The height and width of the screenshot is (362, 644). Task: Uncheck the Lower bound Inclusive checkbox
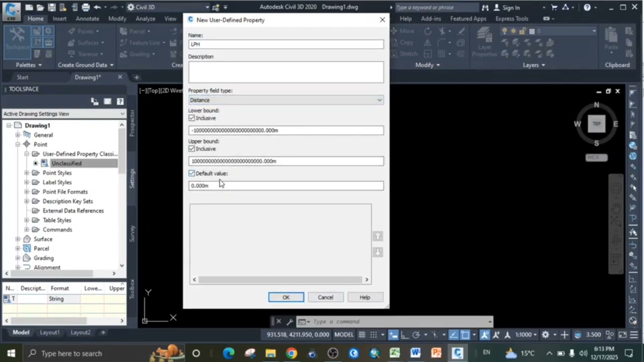(x=192, y=118)
